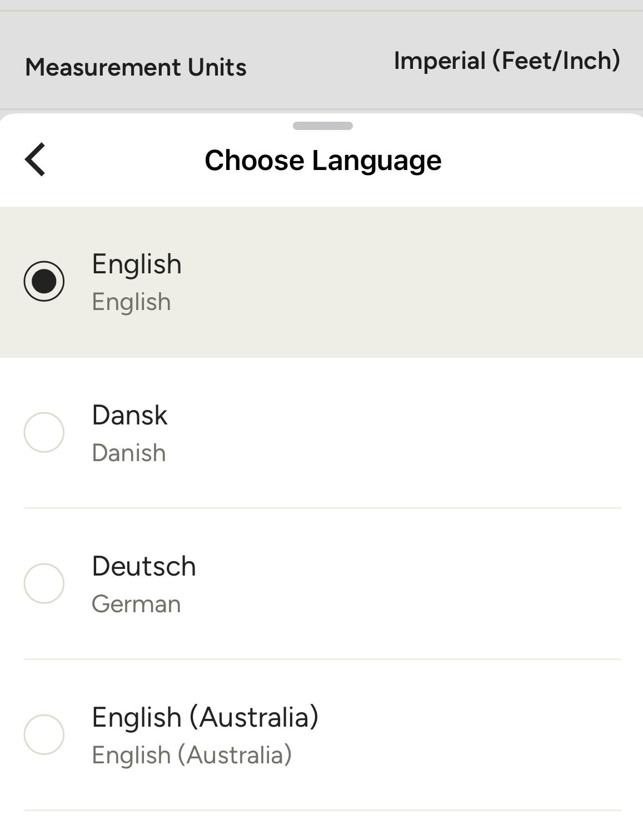Select the English (Australia) row
This screenshot has width=643, height=840.
point(205,718)
